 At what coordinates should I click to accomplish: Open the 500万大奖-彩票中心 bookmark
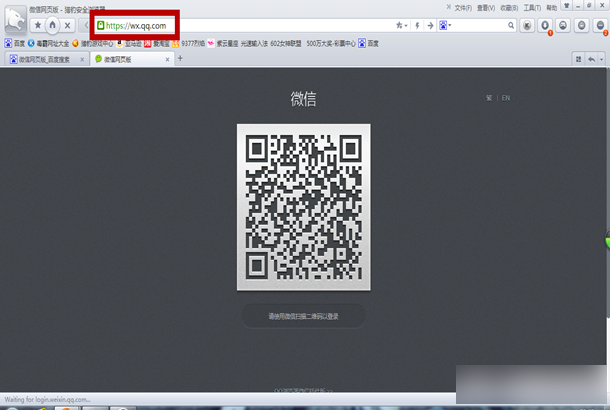click(x=331, y=44)
